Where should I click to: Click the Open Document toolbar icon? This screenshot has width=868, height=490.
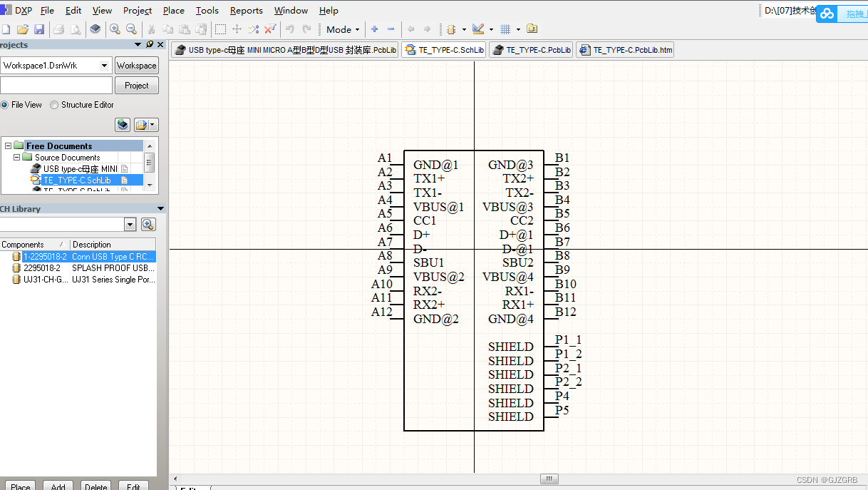[21, 29]
